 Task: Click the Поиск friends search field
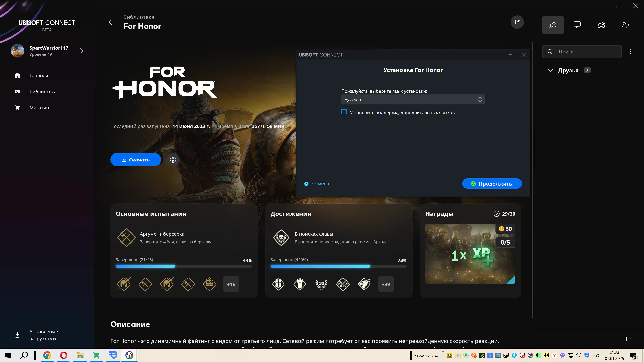[582, 51]
